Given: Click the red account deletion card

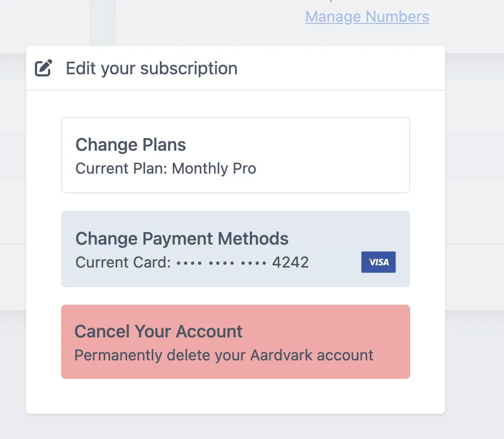Looking at the screenshot, I should 235,341.
